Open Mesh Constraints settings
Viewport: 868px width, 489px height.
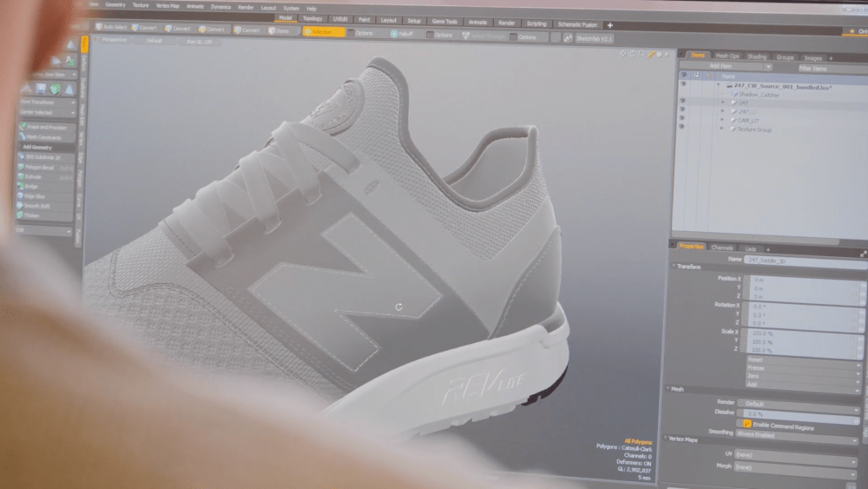coord(47,137)
